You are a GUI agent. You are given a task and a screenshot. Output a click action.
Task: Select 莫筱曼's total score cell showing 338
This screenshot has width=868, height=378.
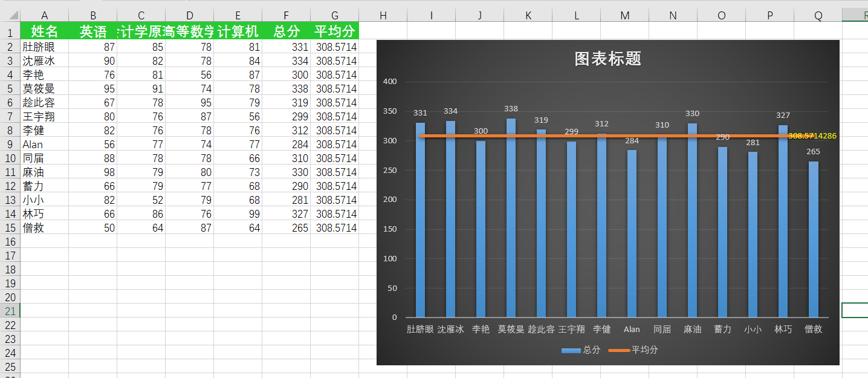click(286, 88)
